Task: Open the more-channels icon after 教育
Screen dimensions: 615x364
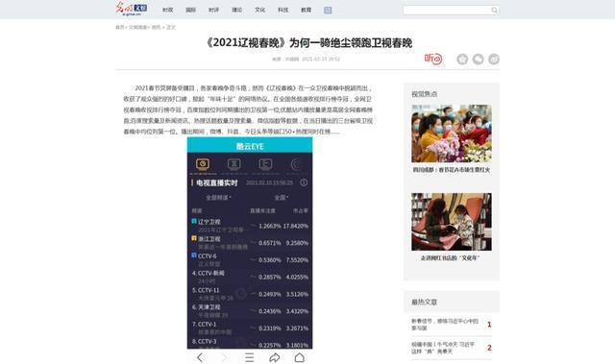Action: (328, 11)
